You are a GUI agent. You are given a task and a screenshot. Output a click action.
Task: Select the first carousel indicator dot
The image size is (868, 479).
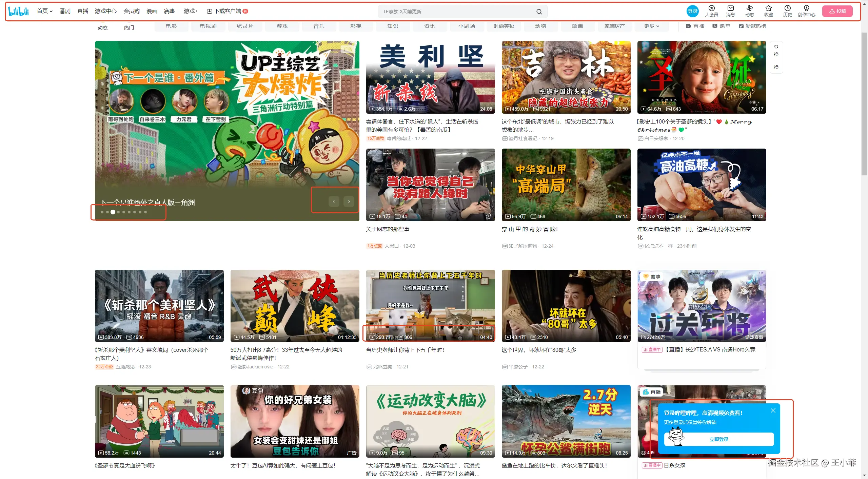pyautogui.click(x=102, y=212)
